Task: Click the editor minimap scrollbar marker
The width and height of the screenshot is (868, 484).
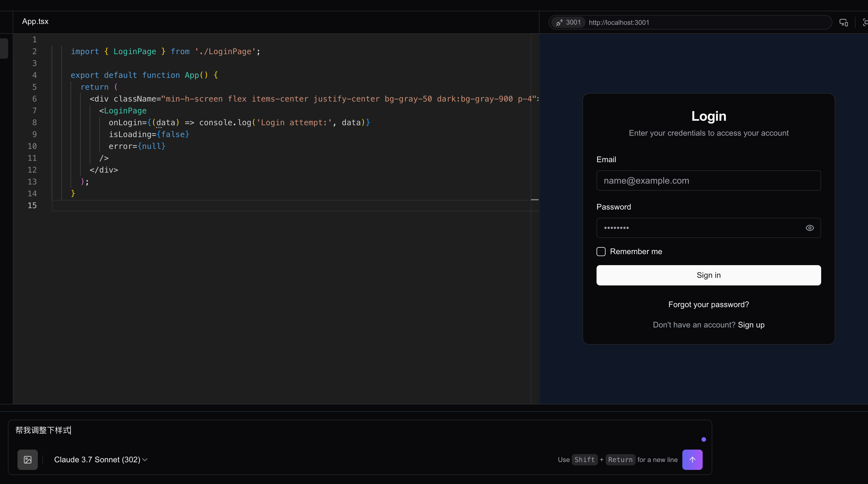Action: pyautogui.click(x=534, y=200)
